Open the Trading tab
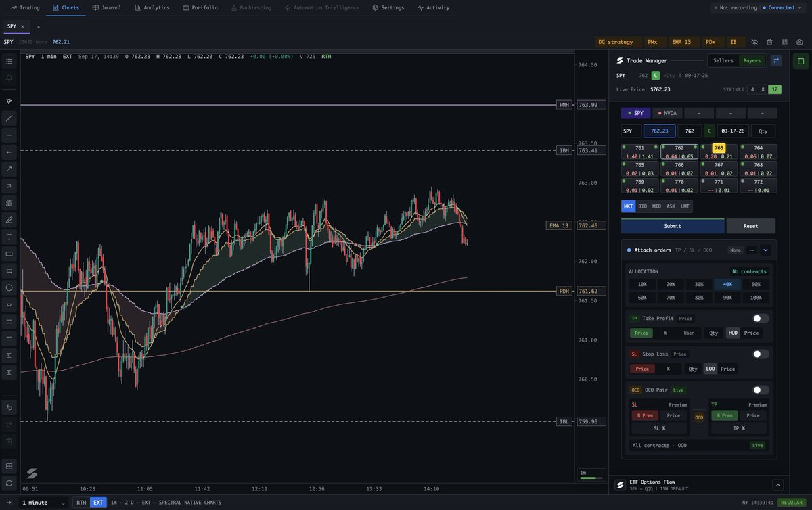 [25, 7]
